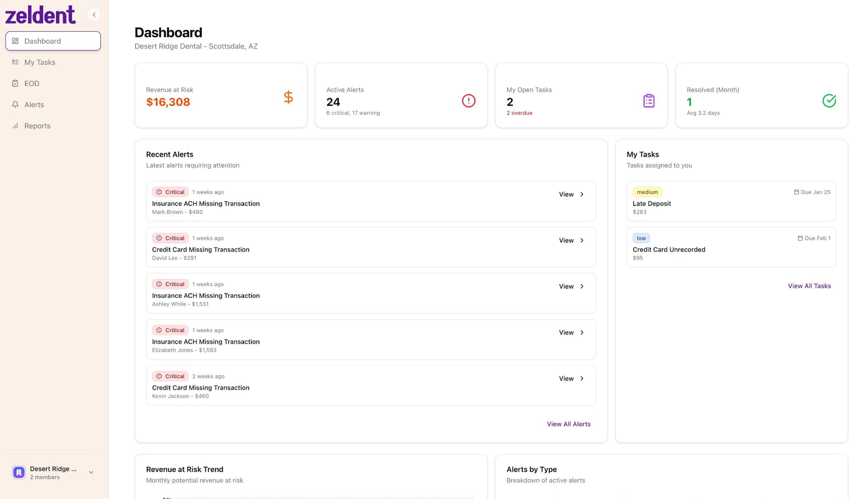The image size is (868, 499).
Task: Click the purple clipboard icon on My Open Tasks
Action: pos(649,101)
